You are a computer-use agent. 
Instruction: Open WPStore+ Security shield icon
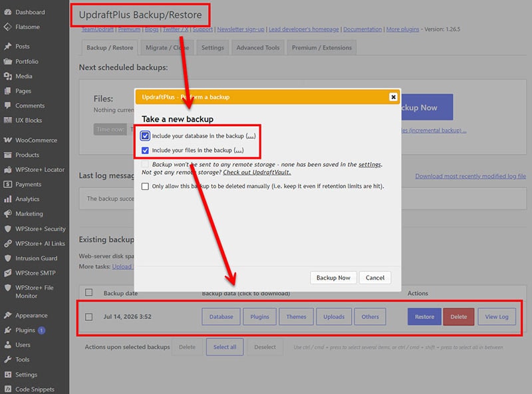(8, 229)
